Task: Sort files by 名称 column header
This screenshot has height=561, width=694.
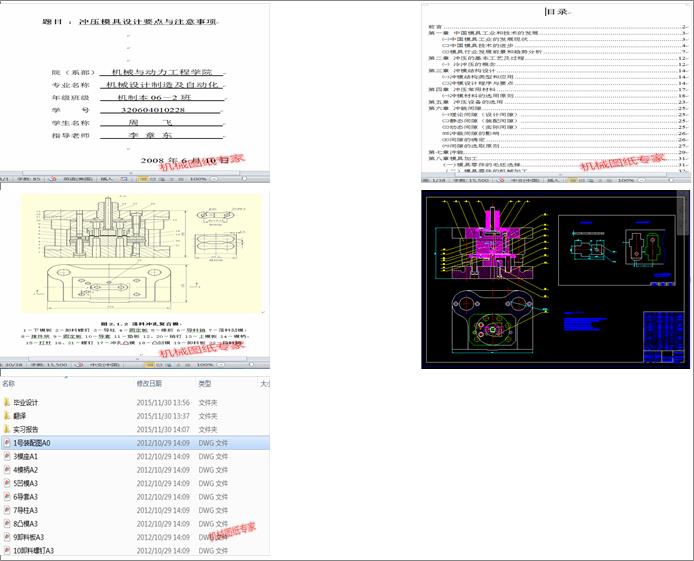Action: [x=8, y=383]
